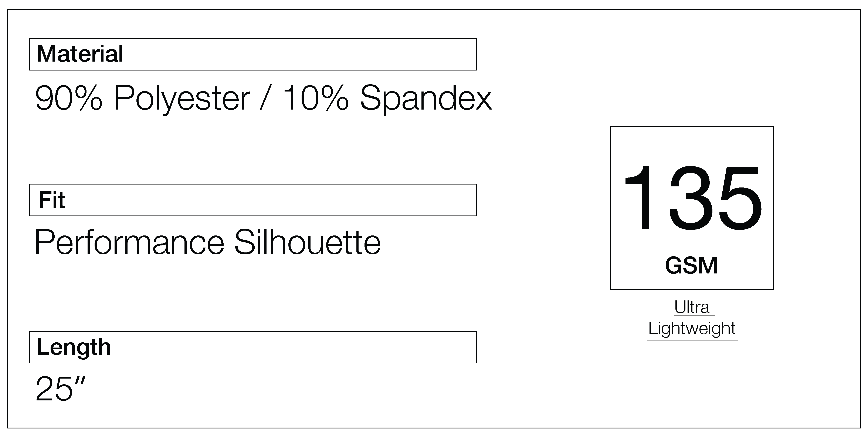
Task: Select the "10%" spandex percentage
Action: click(x=316, y=98)
